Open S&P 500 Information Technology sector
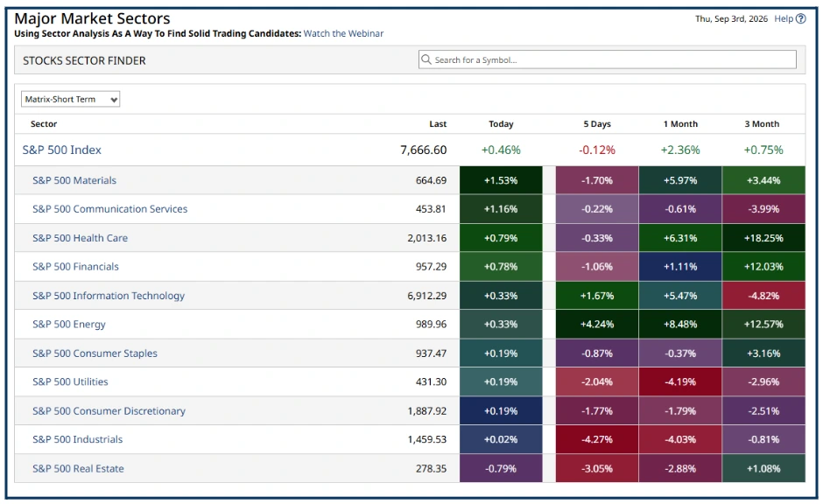Viewport: 823px width, 504px height. pyautogui.click(x=108, y=296)
